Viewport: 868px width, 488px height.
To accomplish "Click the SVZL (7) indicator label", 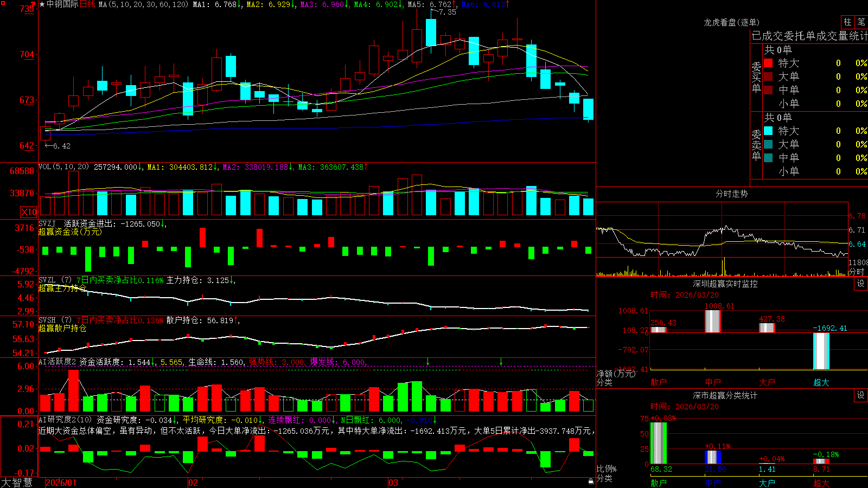I will (55, 280).
